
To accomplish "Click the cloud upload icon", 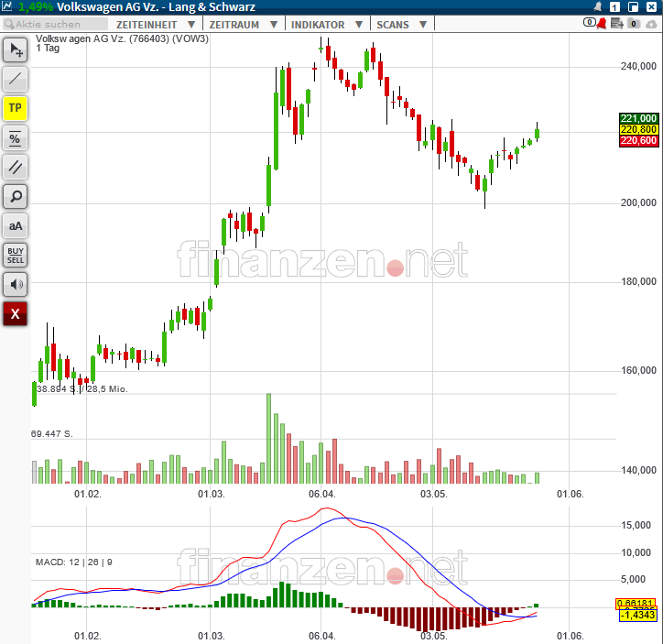I will 651,24.
